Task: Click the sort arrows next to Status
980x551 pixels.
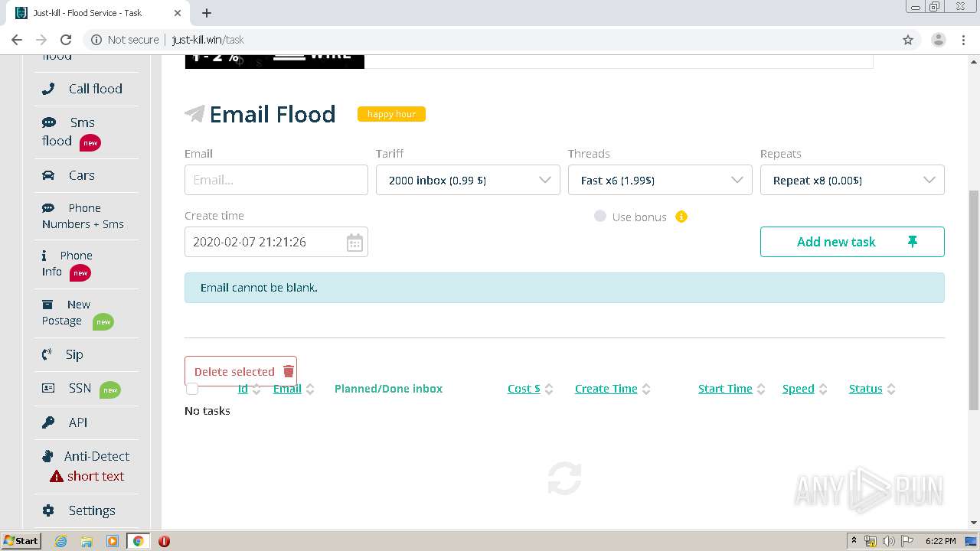Action: click(890, 389)
